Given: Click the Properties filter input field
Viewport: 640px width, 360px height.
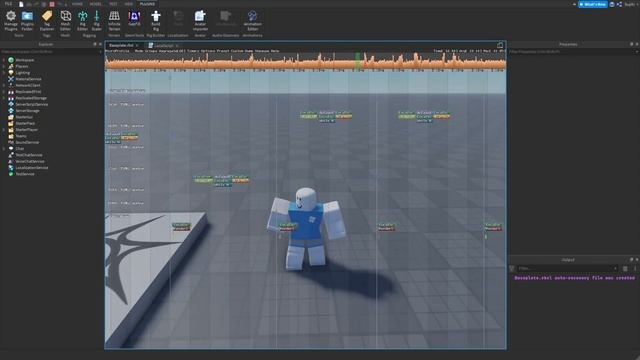Looking at the screenshot, I should coord(573,52).
